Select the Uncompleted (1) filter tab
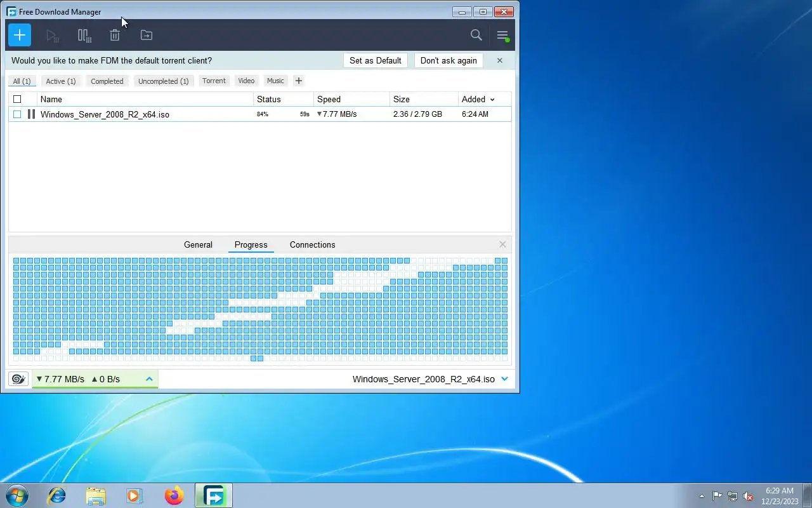812x508 pixels. pos(163,81)
